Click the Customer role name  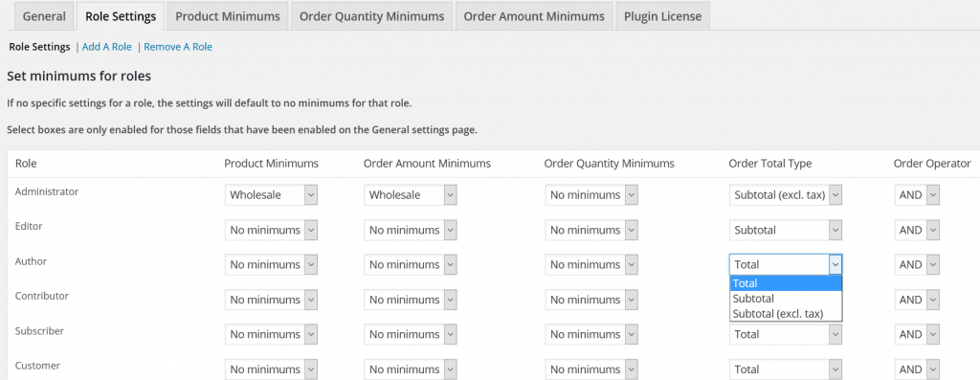[x=38, y=366]
